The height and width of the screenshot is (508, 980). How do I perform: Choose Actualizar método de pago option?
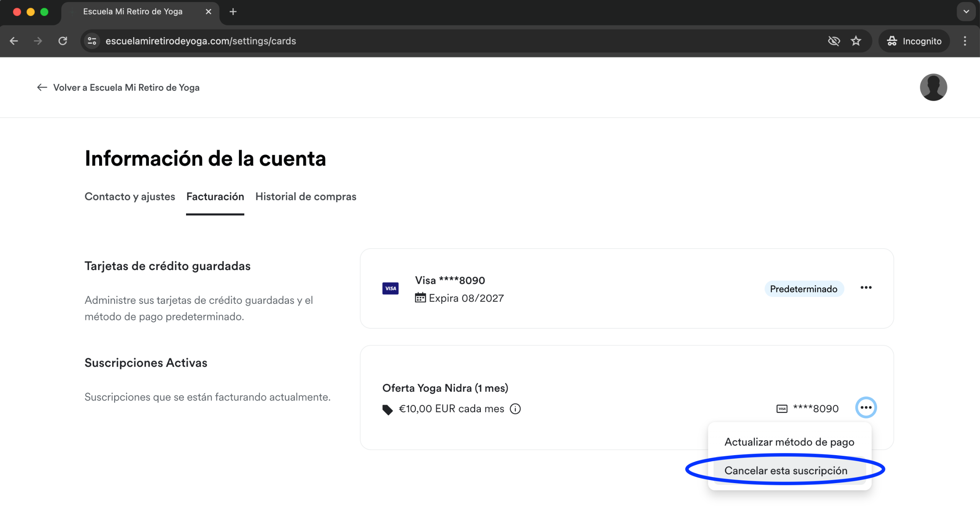[789, 442]
